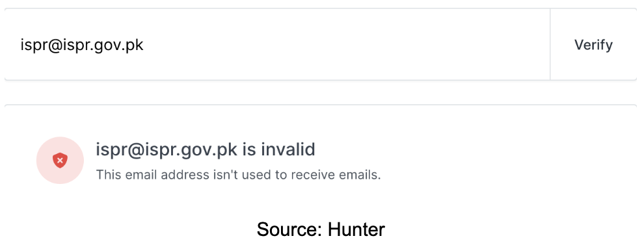Click the red invalid shield icon

60,161
